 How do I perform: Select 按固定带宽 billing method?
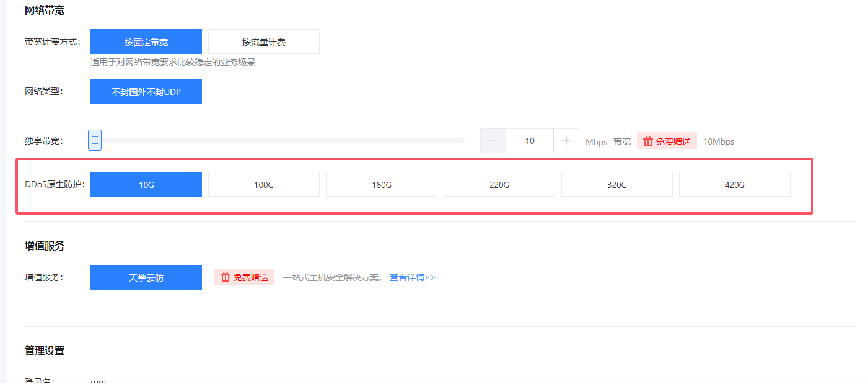tap(146, 42)
